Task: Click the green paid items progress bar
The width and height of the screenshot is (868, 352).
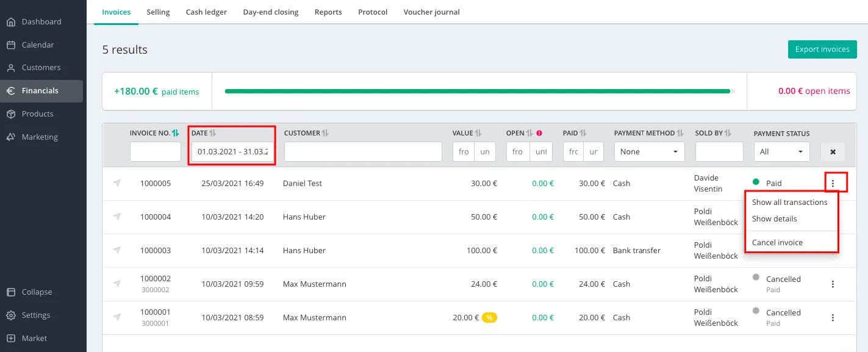Action: [477, 92]
